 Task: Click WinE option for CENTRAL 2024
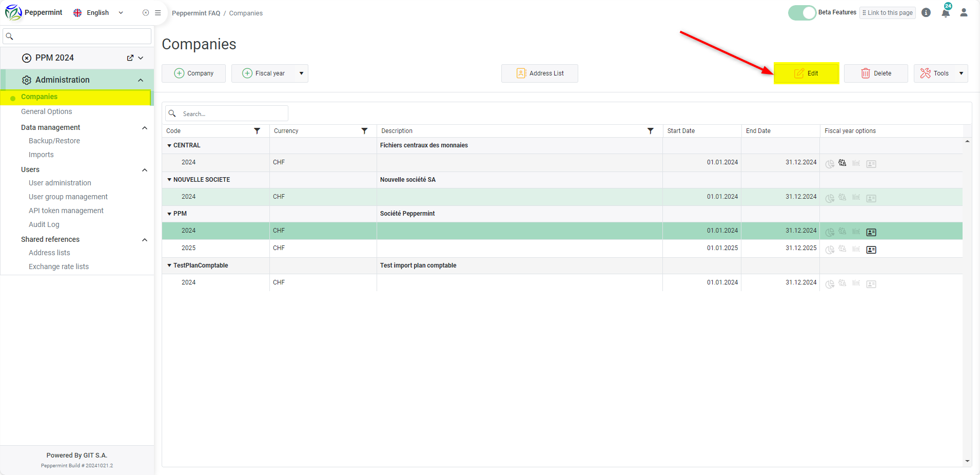(856, 163)
